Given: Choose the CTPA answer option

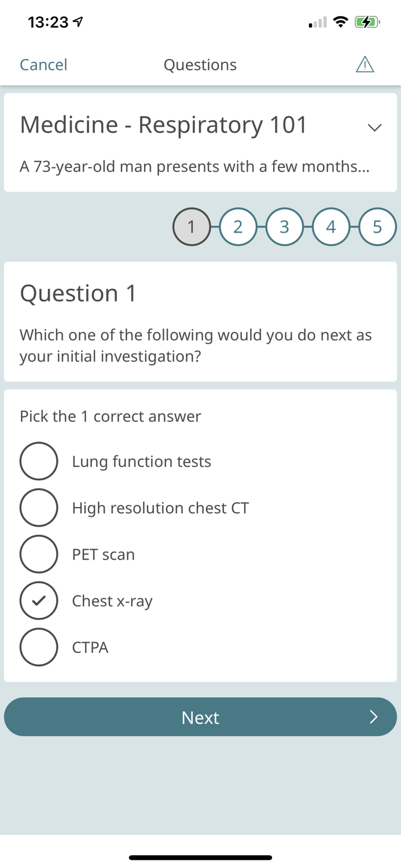Looking at the screenshot, I should coord(39,647).
